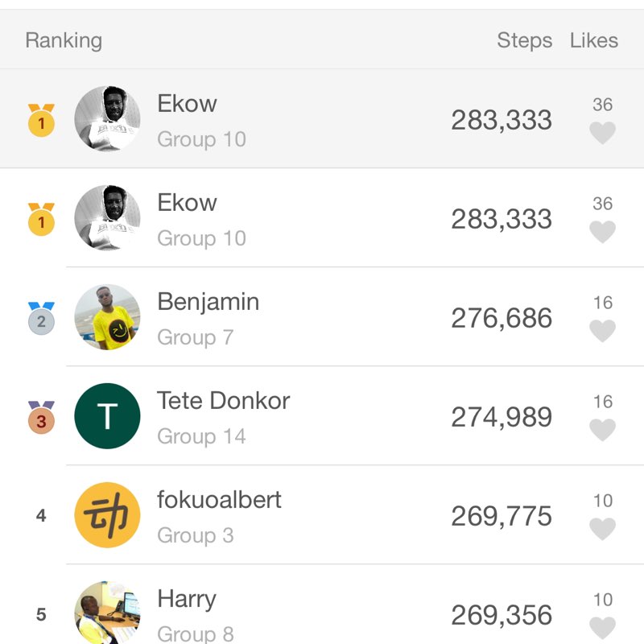Open the Tete Donkor name link
Image resolution: width=644 pixels, height=644 pixels.
[x=223, y=401]
